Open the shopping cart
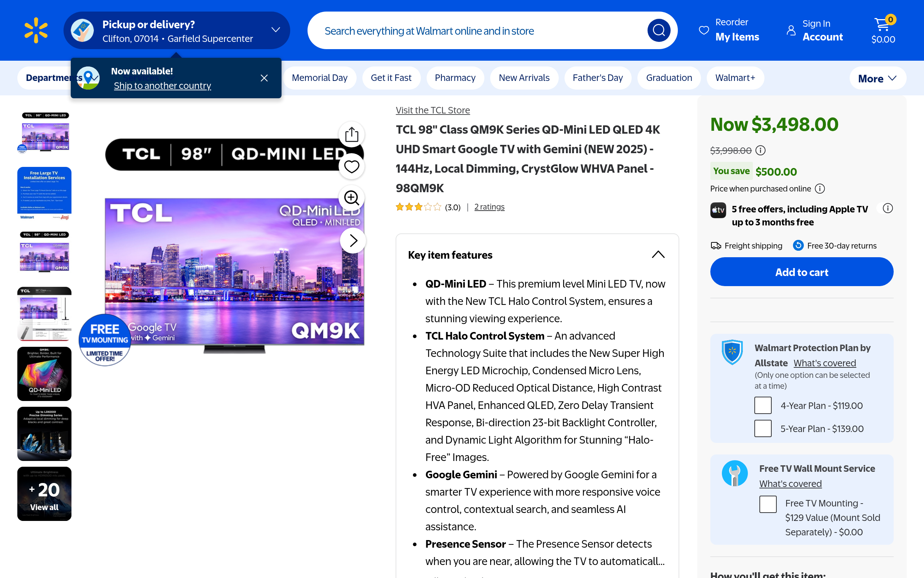This screenshot has width=924, height=578. tap(883, 30)
